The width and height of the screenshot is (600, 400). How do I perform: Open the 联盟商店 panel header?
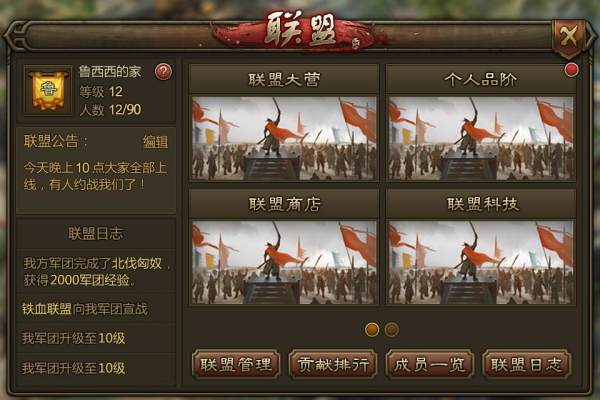[284, 204]
